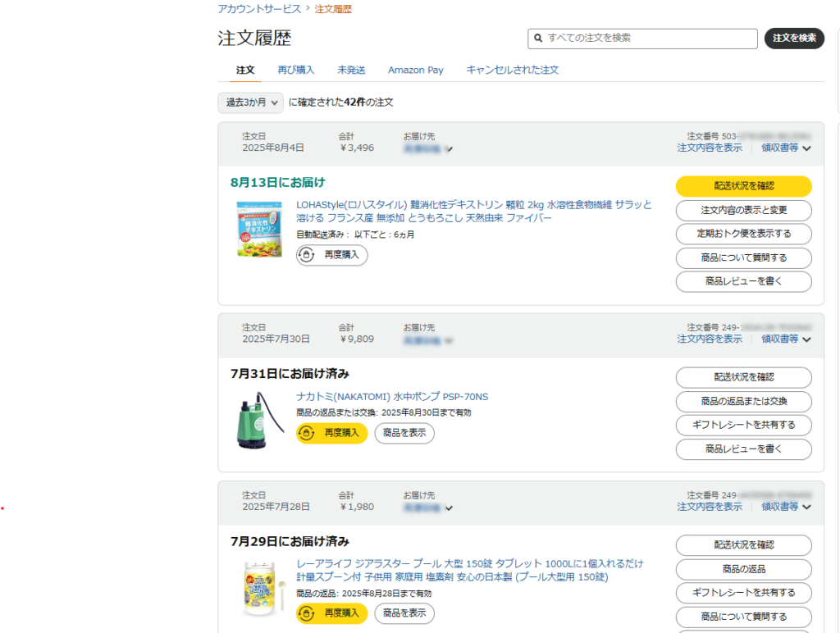This screenshot has width=840, height=633.
Task: Click 商品の返品または交換 button
Action: pos(743,401)
